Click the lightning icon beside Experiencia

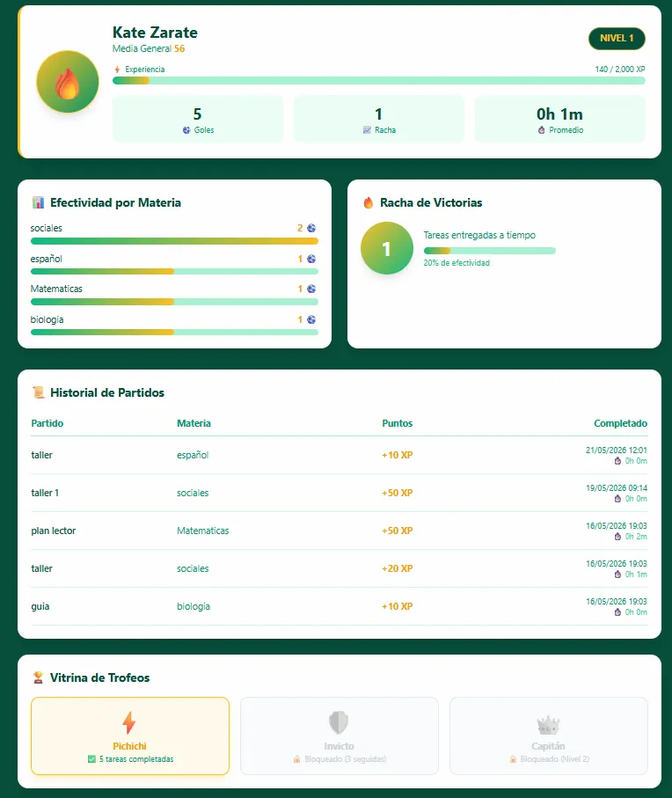point(117,70)
